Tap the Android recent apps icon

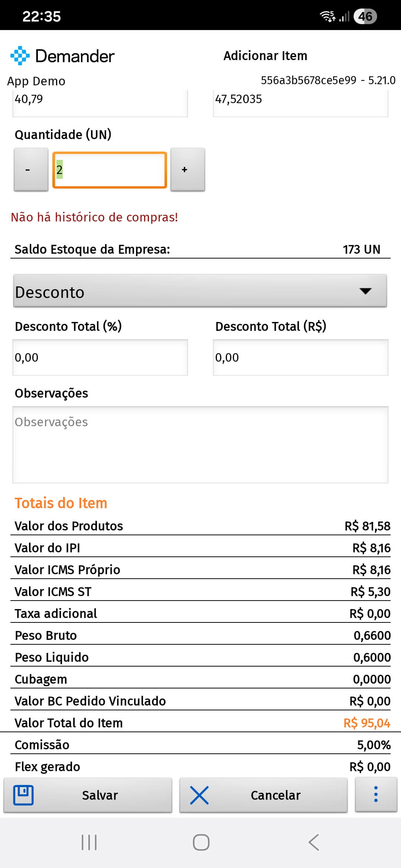click(89, 842)
